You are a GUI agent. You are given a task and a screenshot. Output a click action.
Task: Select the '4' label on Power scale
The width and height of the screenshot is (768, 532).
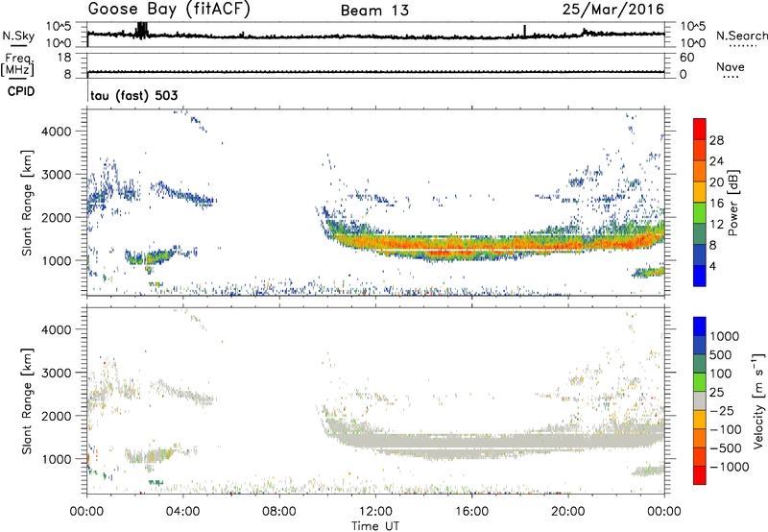click(713, 266)
